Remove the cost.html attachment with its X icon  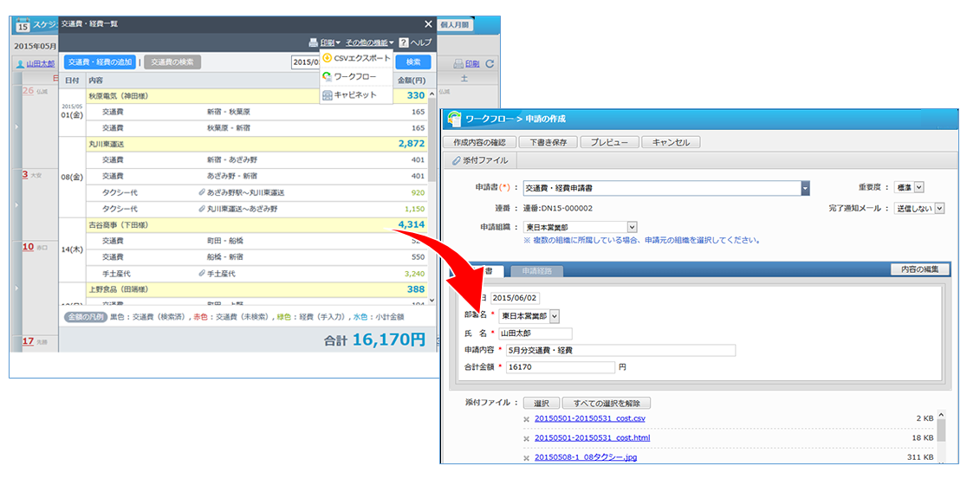point(527,438)
